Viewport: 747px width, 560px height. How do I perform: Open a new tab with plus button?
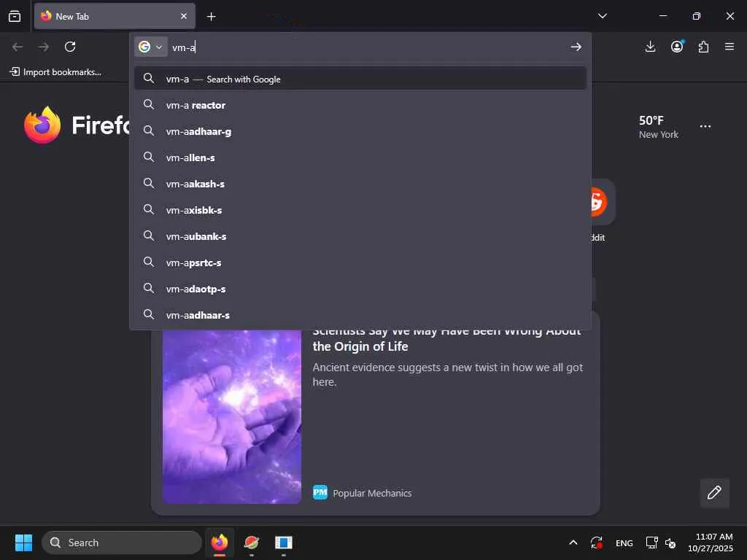pos(211,17)
